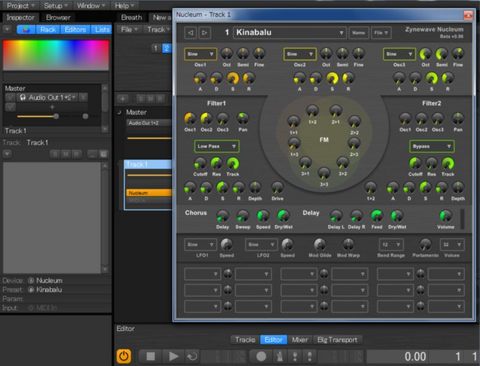Viewport: 480px width, 366px height.
Task: Go to previous preset in Nucleum
Action: pyautogui.click(x=190, y=33)
